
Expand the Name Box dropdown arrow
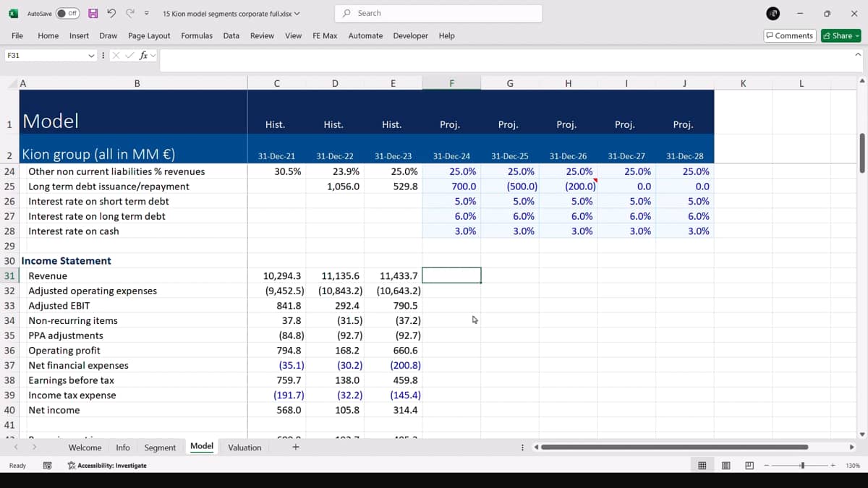coord(91,56)
